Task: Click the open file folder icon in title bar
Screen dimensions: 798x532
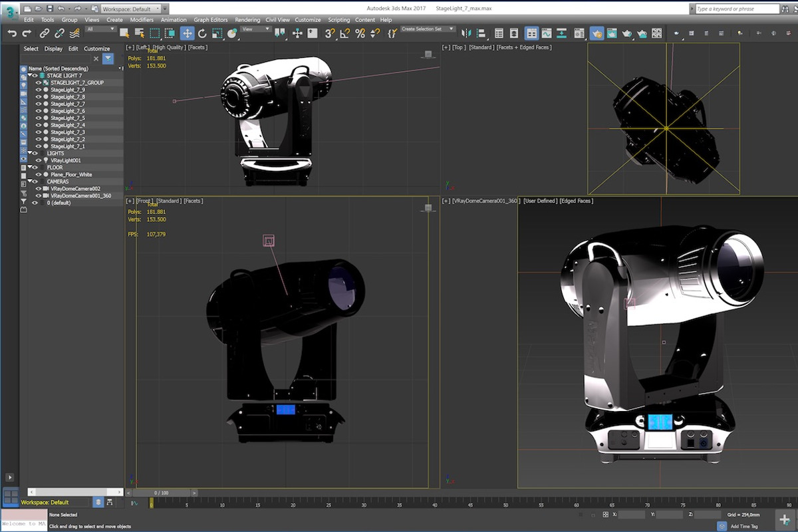Action: point(39,9)
